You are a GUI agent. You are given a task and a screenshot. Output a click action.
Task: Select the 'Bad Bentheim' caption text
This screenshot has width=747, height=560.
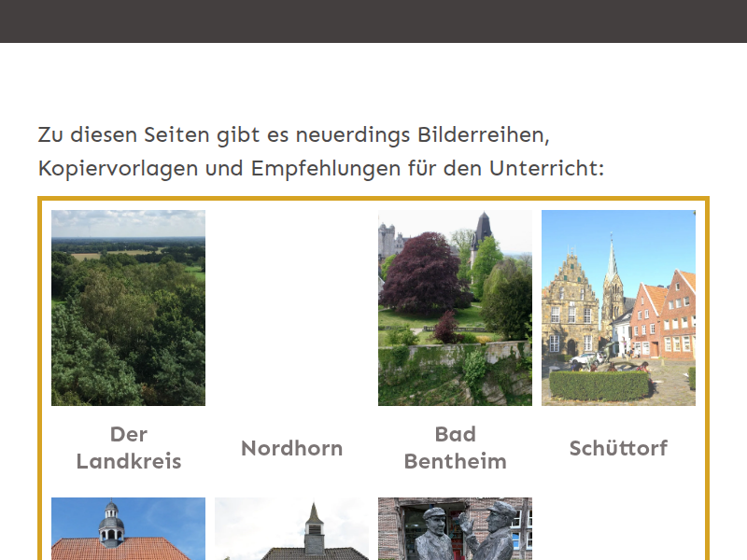point(455,447)
